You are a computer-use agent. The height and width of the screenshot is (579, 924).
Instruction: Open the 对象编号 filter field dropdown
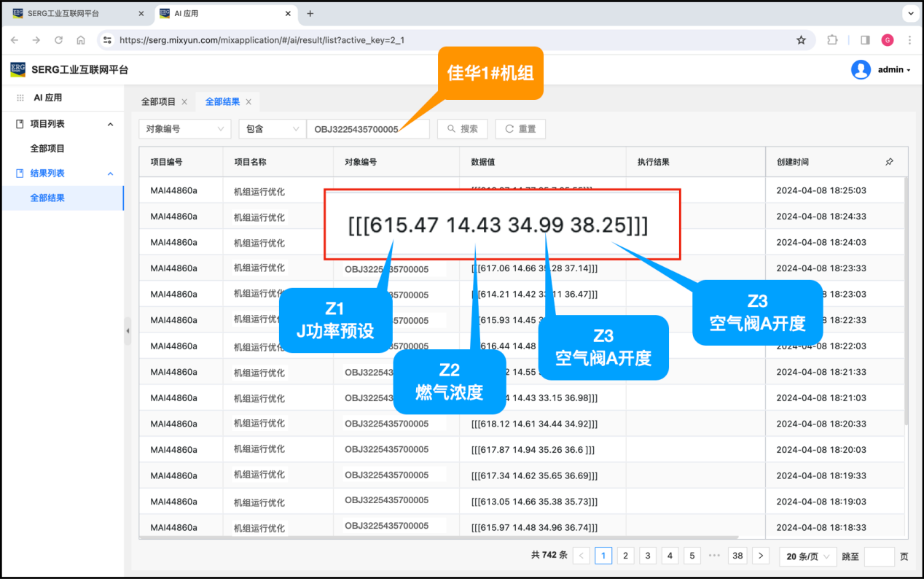[184, 129]
